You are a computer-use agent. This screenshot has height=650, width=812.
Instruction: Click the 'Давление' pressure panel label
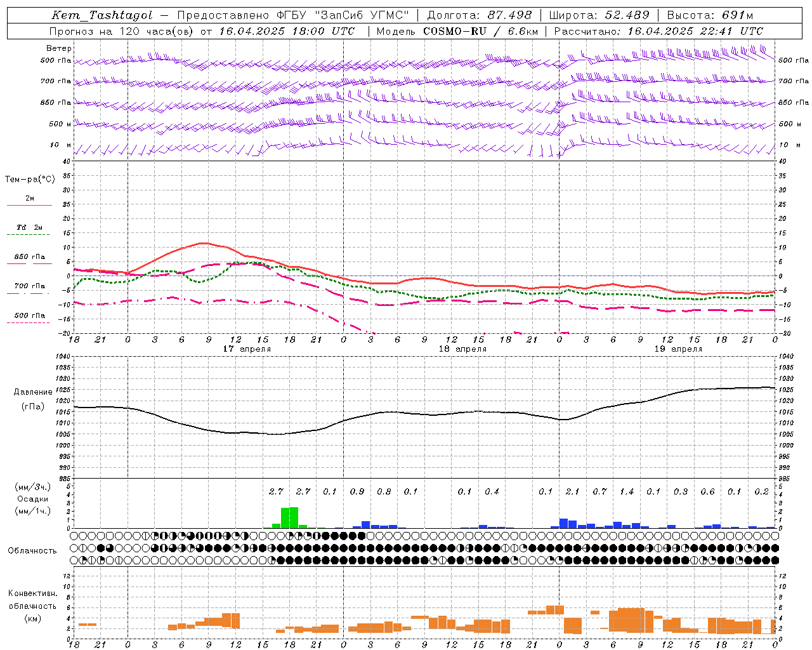[x=33, y=392]
